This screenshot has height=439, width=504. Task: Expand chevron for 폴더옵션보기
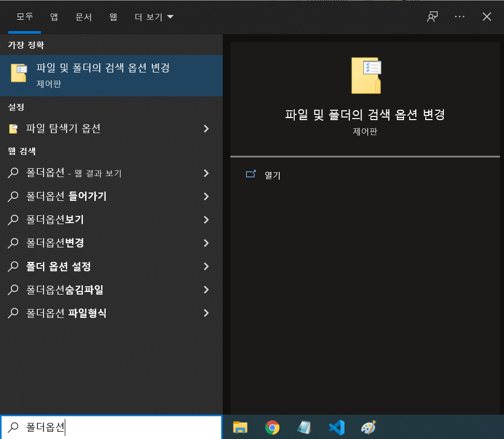pos(206,220)
